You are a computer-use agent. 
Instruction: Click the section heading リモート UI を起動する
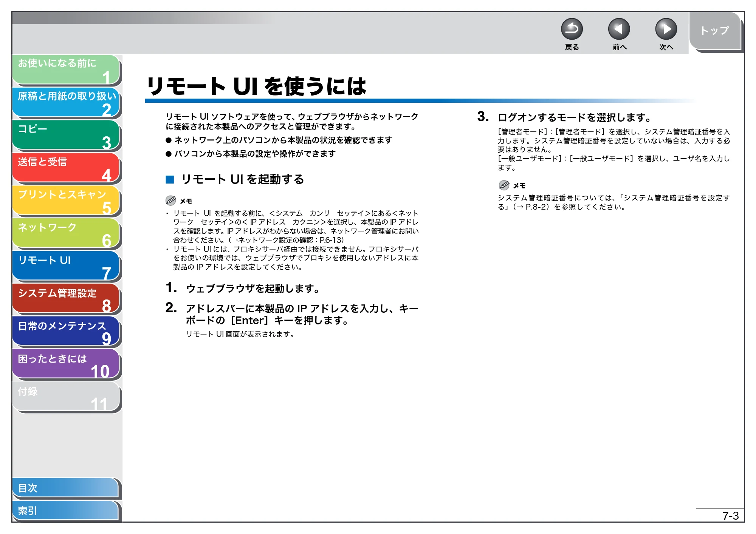coord(243,179)
